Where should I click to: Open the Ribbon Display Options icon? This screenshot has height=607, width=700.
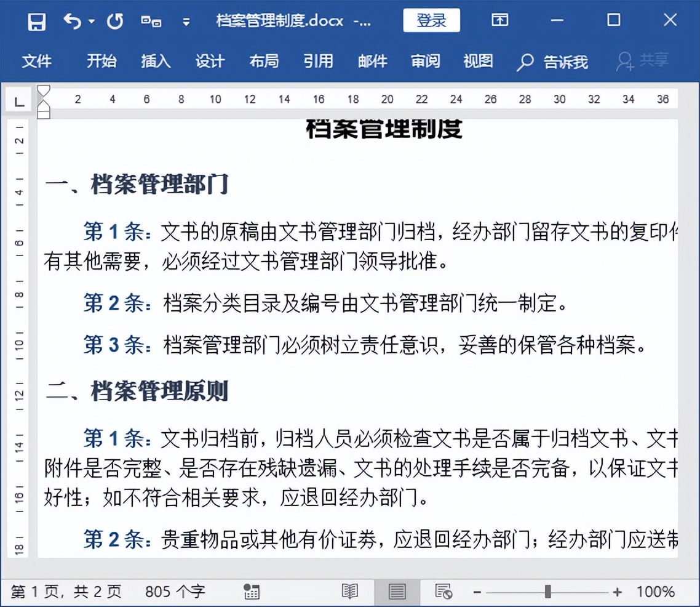click(499, 20)
